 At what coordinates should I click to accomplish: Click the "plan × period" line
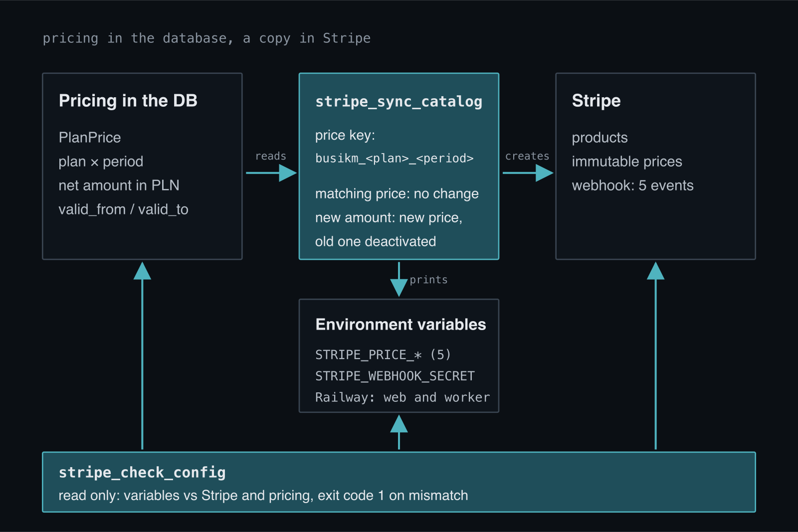[x=101, y=162]
